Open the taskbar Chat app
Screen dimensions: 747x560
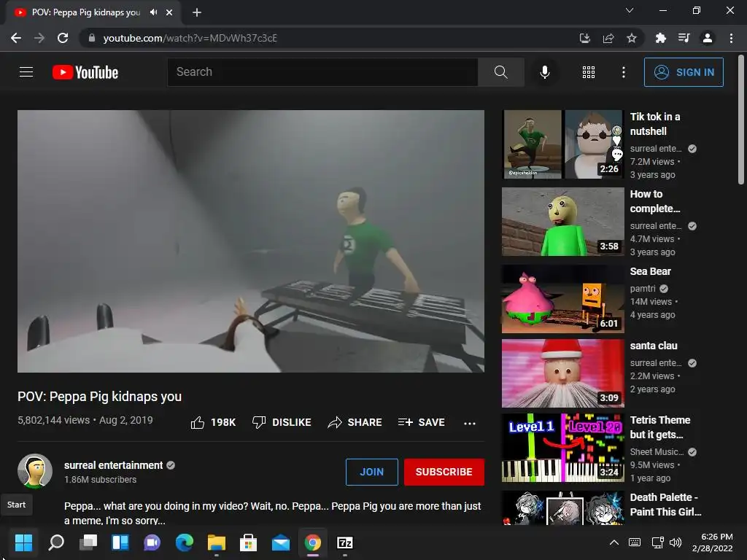click(x=152, y=542)
